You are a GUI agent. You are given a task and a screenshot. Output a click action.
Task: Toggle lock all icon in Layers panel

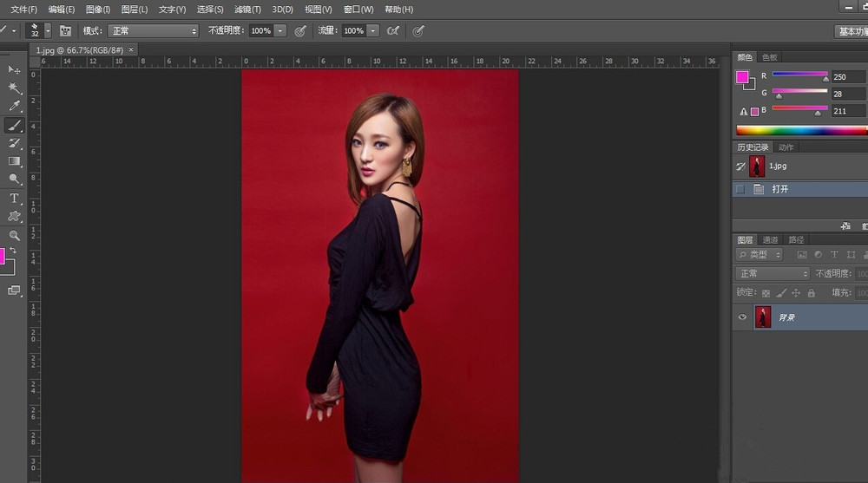point(811,293)
